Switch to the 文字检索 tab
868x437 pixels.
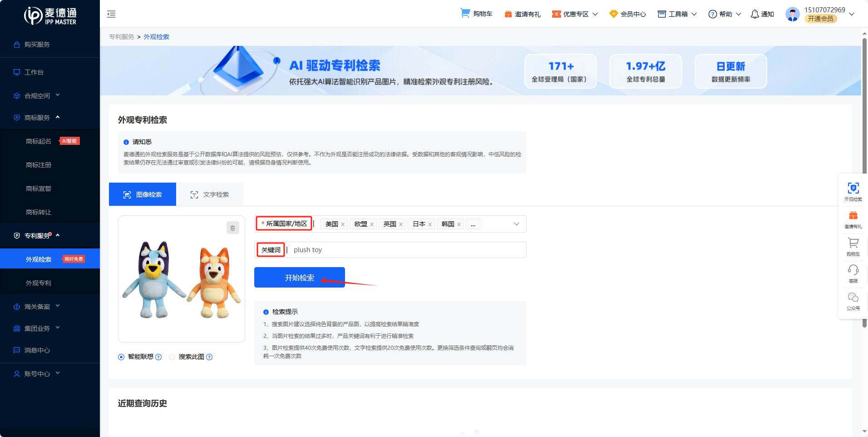coord(210,194)
